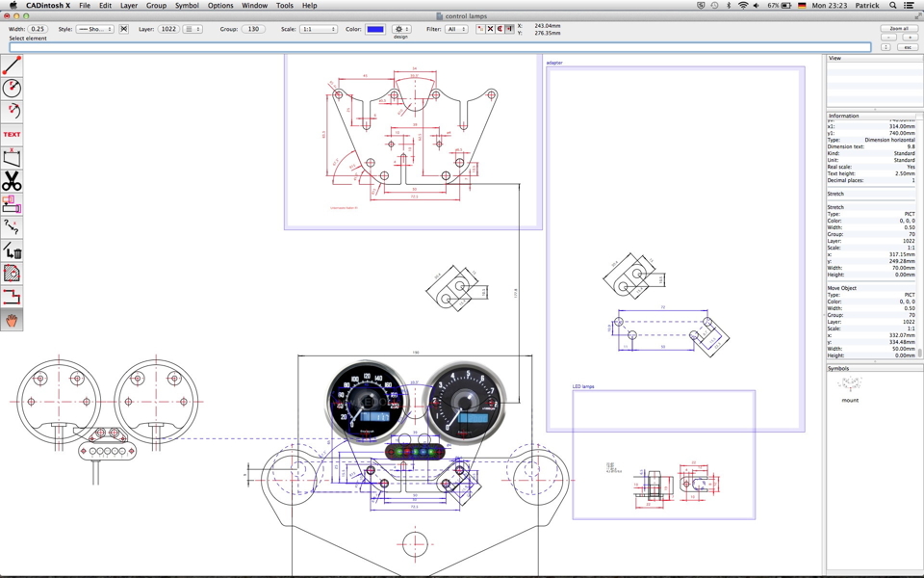Click the crossed-lines style icon beside Style
This screenshot has height=578, width=924.
[x=124, y=29]
